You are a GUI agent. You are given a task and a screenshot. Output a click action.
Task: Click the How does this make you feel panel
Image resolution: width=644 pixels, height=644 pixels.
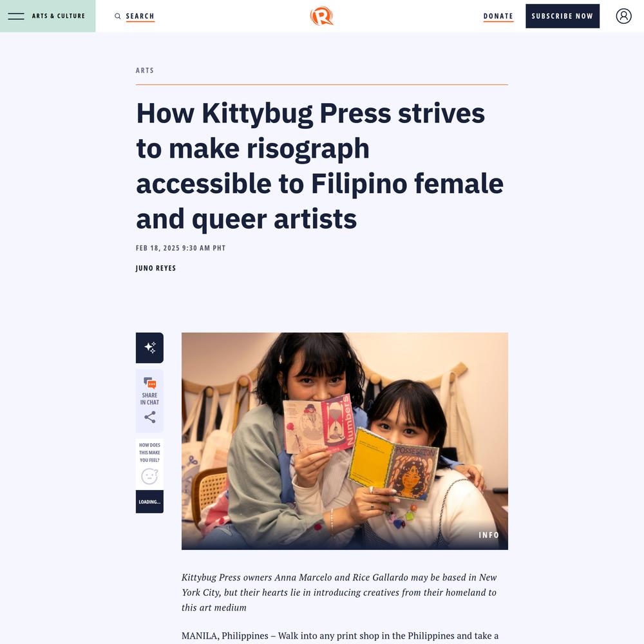click(x=149, y=464)
